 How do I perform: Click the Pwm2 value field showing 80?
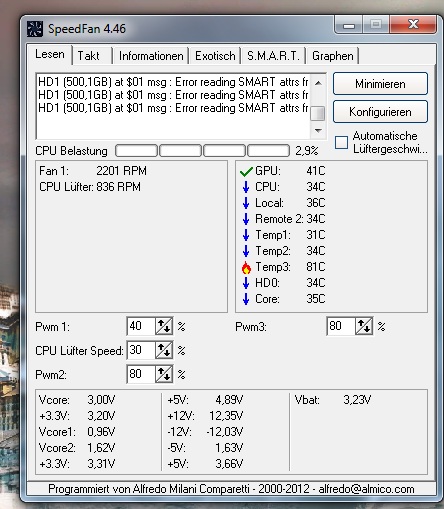(141, 374)
